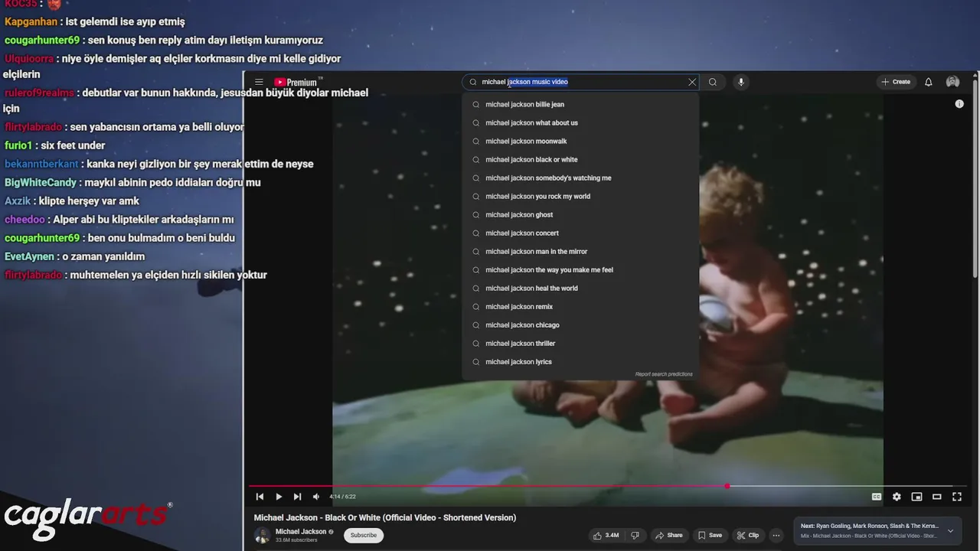Screen dimensions: 980x551
Task: Save video to playlist
Action: [710, 535]
